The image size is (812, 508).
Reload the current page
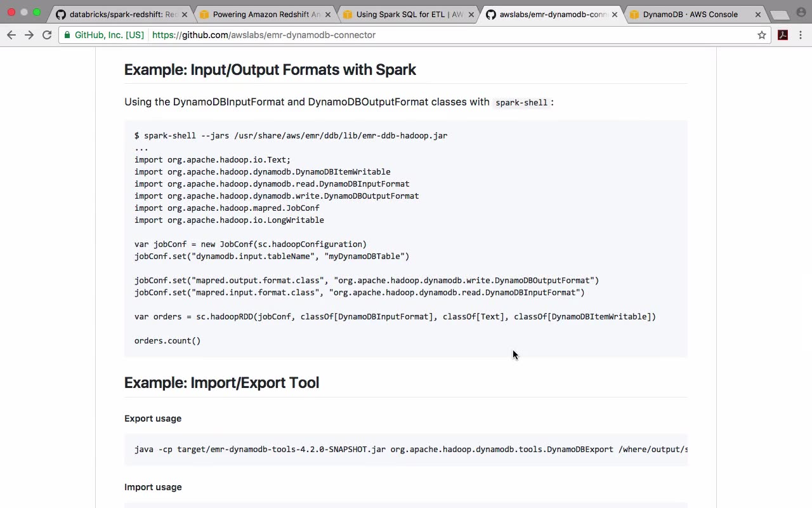[x=47, y=35]
